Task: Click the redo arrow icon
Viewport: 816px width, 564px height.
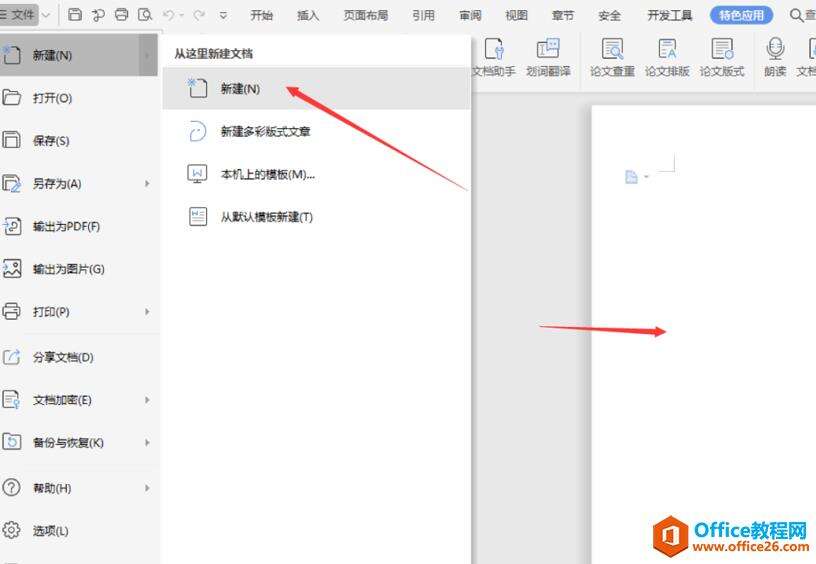Action: (x=199, y=16)
